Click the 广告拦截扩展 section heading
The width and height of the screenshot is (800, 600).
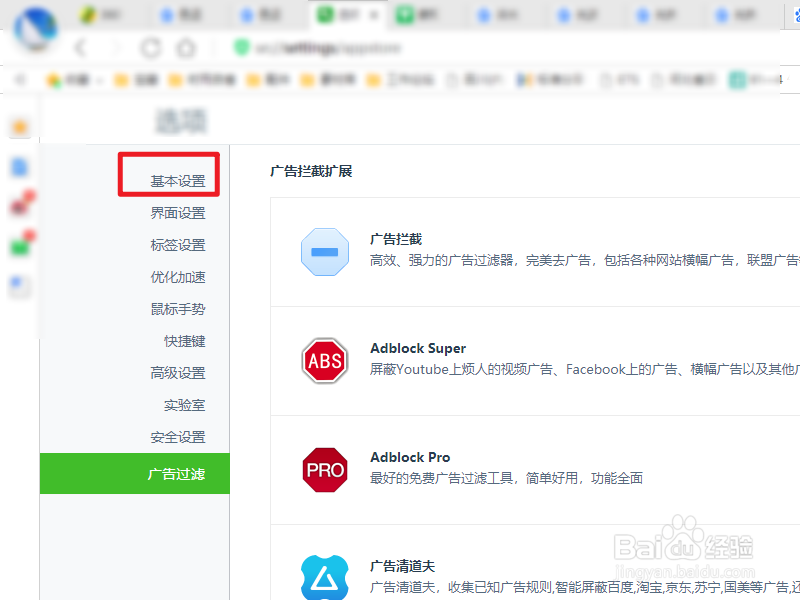coord(311,171)
